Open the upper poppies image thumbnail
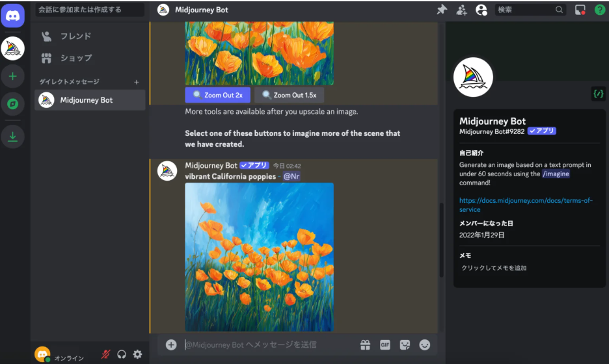609x364 pixels. 259,53
